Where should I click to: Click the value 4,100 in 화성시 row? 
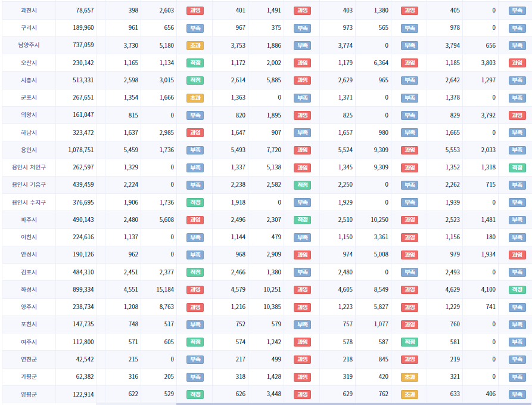[489, 289]
